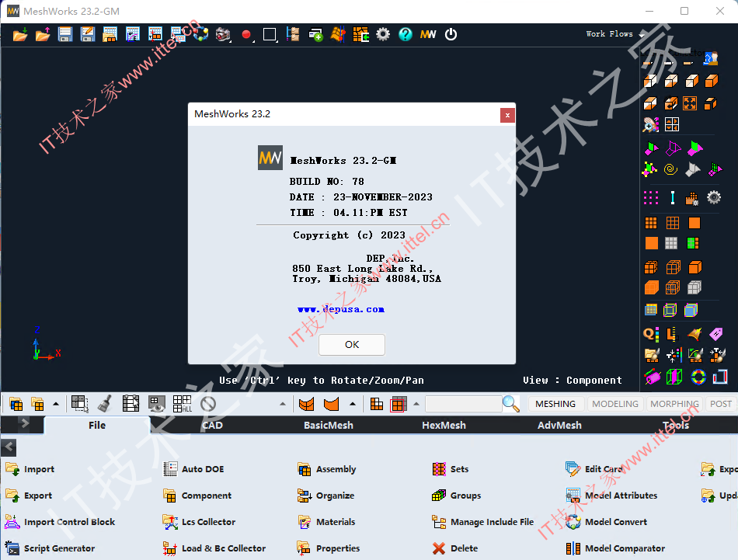Viewport: 738px width, 560px height.
Task: Click the Model Comparator command
Action: coord(615,548)
